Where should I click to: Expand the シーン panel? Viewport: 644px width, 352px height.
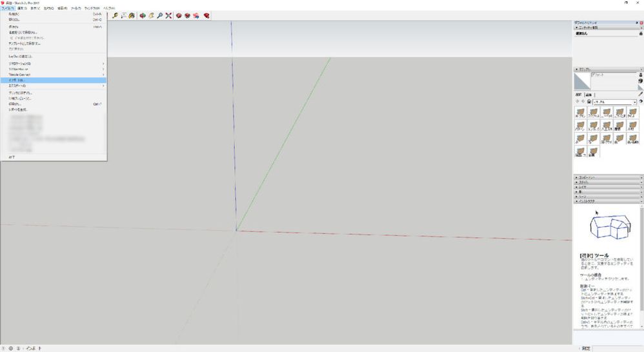pyautogui.click(x=609, y=197)
